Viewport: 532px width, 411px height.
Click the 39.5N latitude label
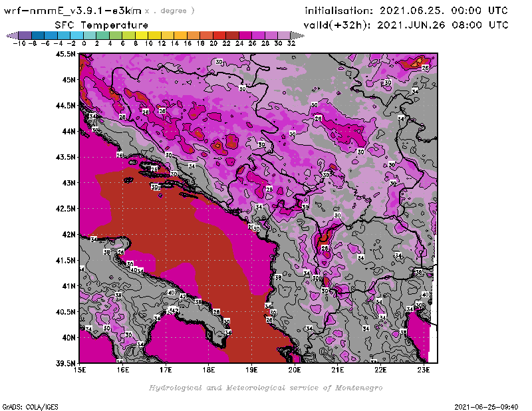click(x=65, y=364)
